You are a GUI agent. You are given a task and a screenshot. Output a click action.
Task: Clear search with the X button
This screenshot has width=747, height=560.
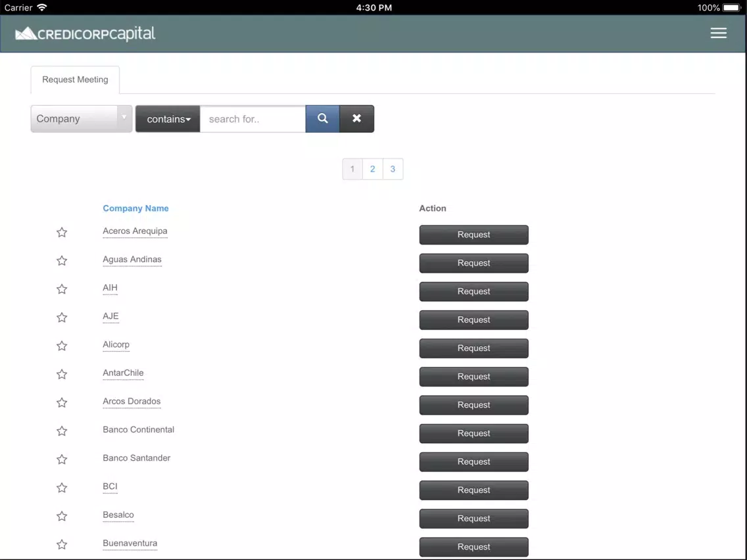click(x=357, y=118)
